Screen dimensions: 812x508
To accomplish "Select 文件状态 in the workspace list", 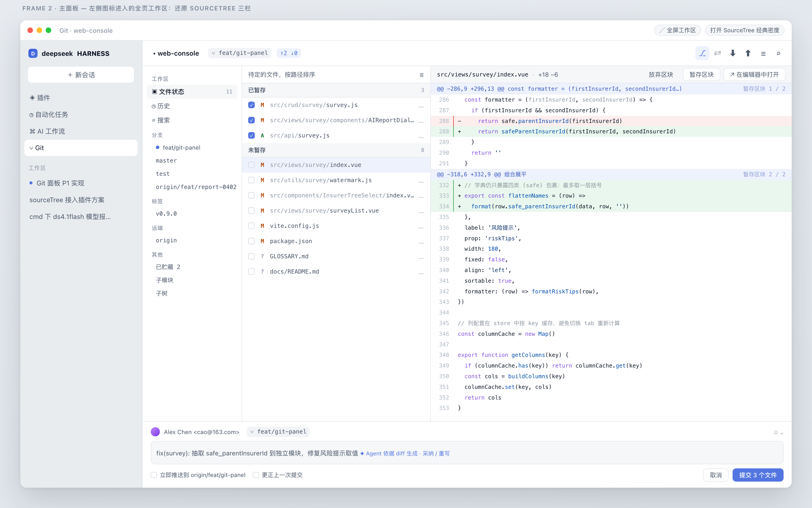I will 192,92.
